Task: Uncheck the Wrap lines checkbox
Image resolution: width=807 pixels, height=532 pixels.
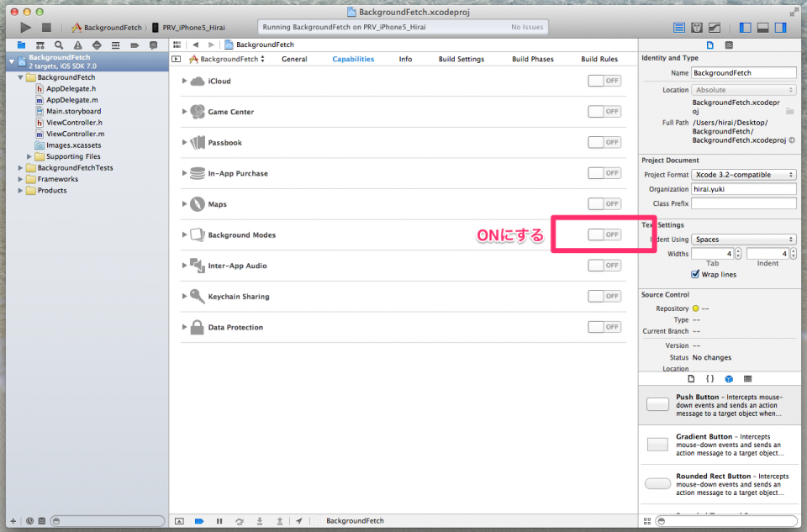Action: (694, 274)
